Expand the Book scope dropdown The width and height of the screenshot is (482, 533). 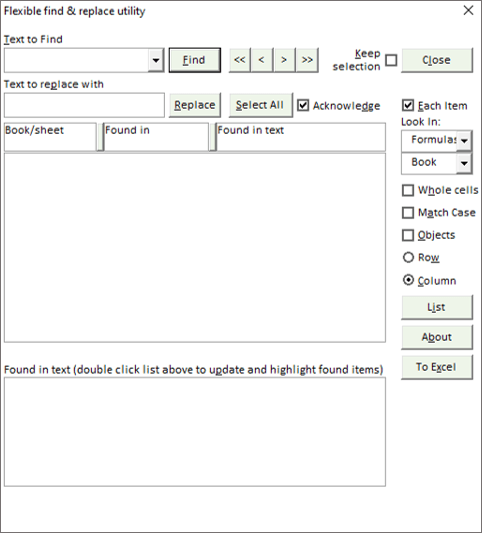point(464,163)
